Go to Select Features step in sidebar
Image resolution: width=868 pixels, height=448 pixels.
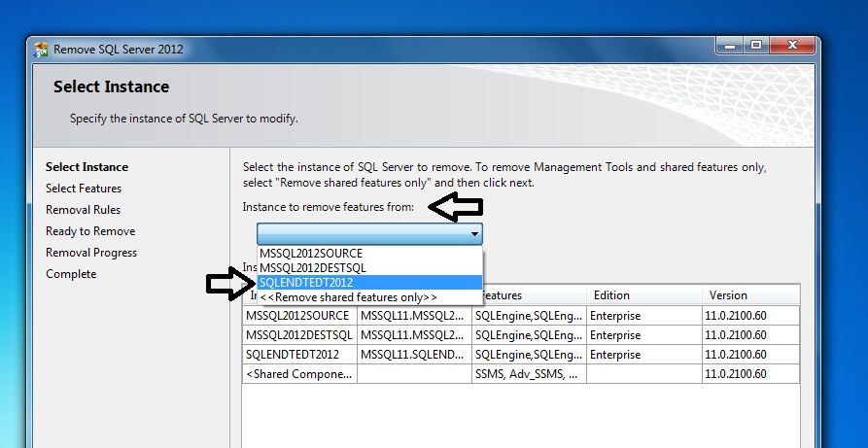(x=84, y=189)
